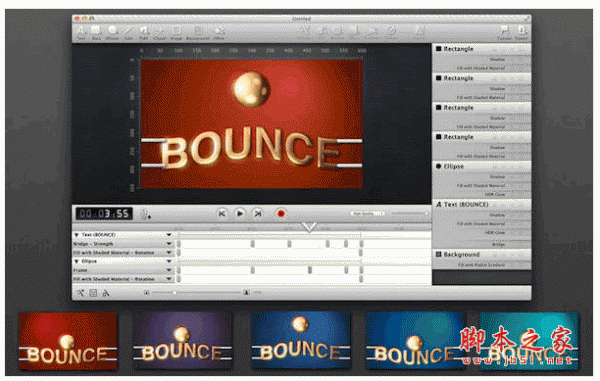600x381 pixels.
Task: Click the third icon below the timeline
Action: tap(106, 293)
